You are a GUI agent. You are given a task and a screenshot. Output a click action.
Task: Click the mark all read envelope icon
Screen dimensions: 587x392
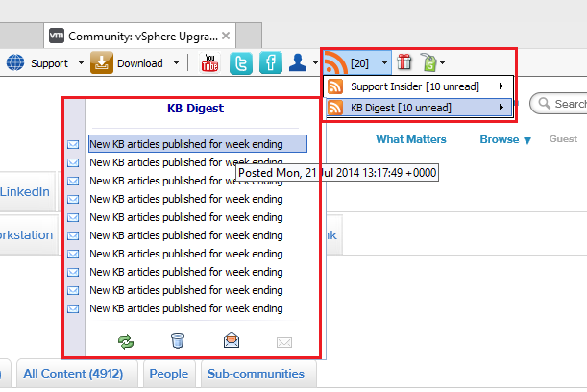pos(232,340)
